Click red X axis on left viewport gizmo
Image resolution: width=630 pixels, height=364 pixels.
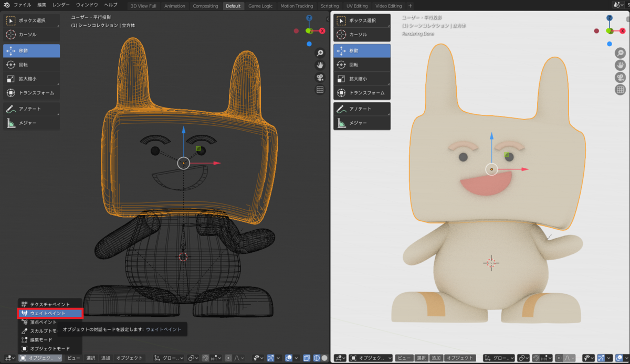pyautogui.click(x=322, y=31)
